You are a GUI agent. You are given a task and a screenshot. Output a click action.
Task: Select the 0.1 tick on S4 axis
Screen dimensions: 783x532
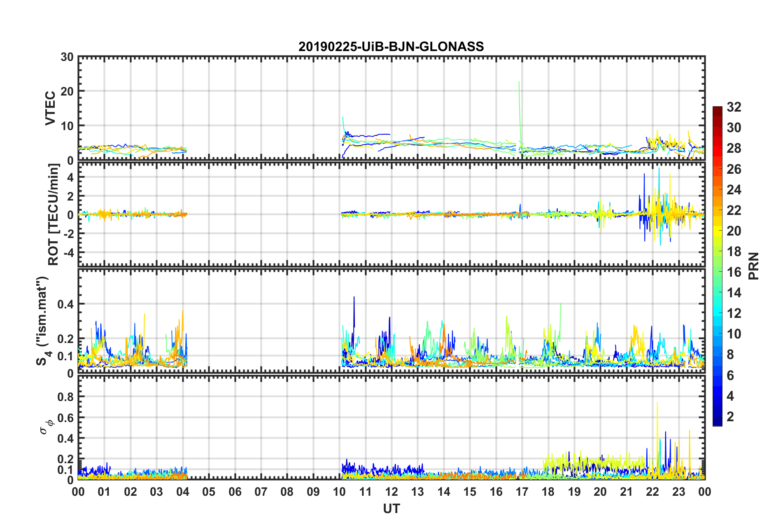click(x=66, y=356)
